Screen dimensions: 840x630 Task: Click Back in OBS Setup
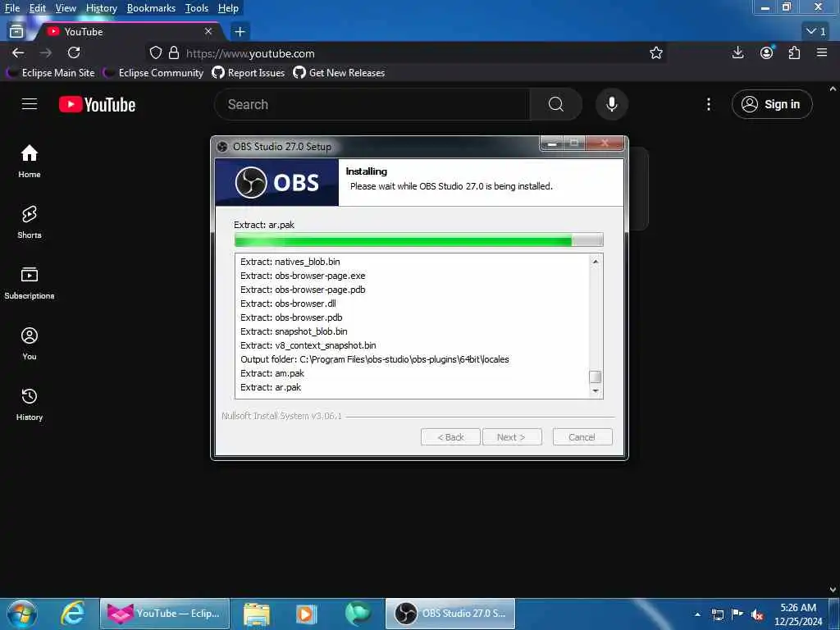[x=450, y=437]
